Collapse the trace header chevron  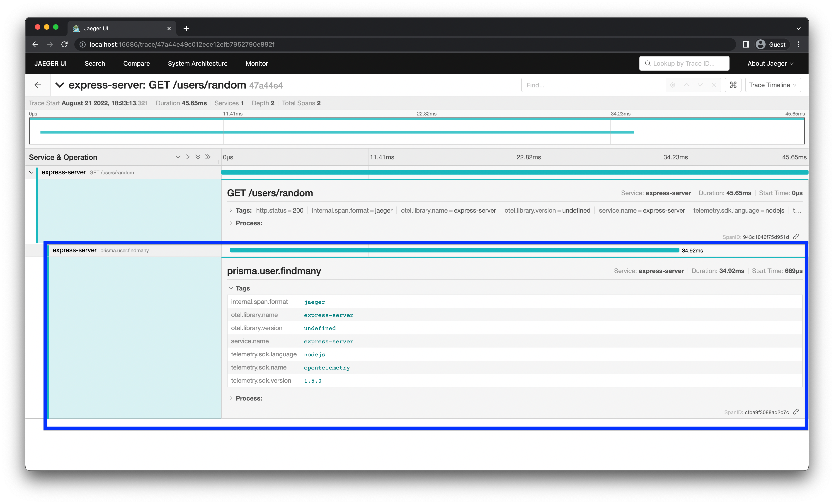pos(60,85)
